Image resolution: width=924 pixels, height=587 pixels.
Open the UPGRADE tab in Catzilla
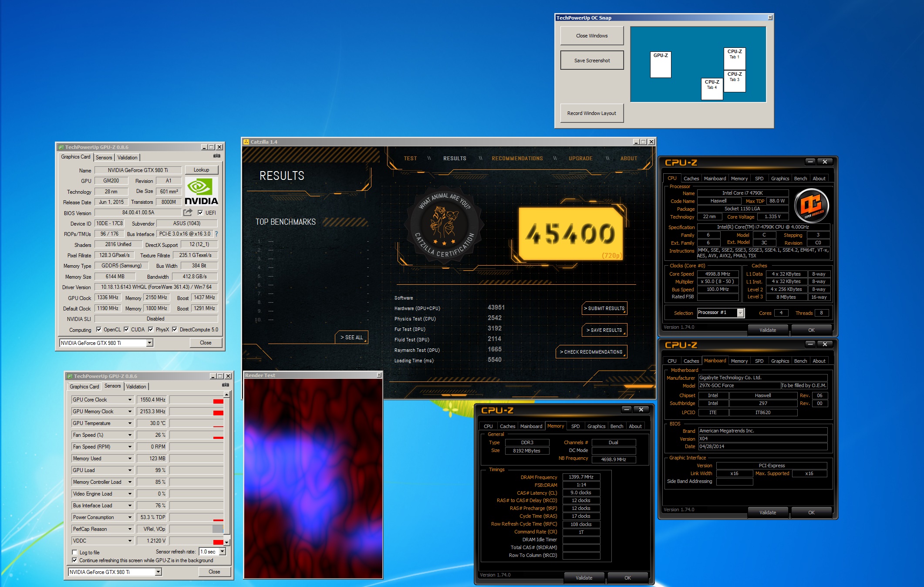(x=580, y=159)
